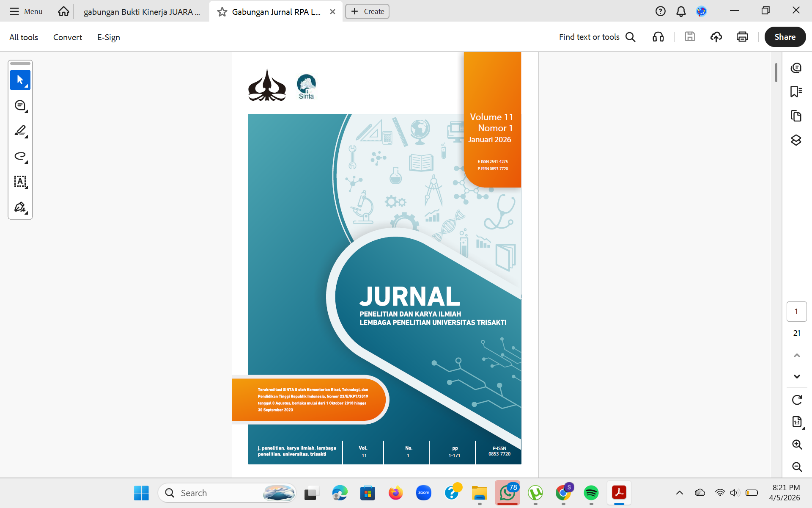Click the Share button
Screen dimensions: 812x508
tap(785, 37)
